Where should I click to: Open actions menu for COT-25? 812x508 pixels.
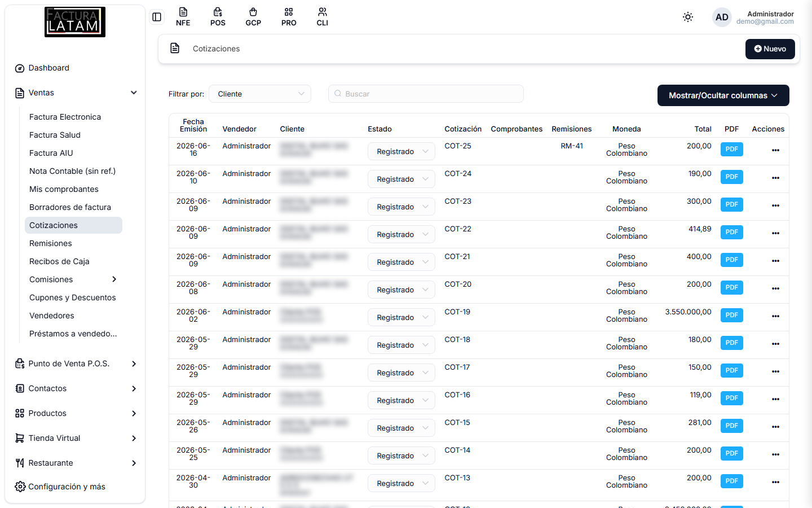[775, 150]
